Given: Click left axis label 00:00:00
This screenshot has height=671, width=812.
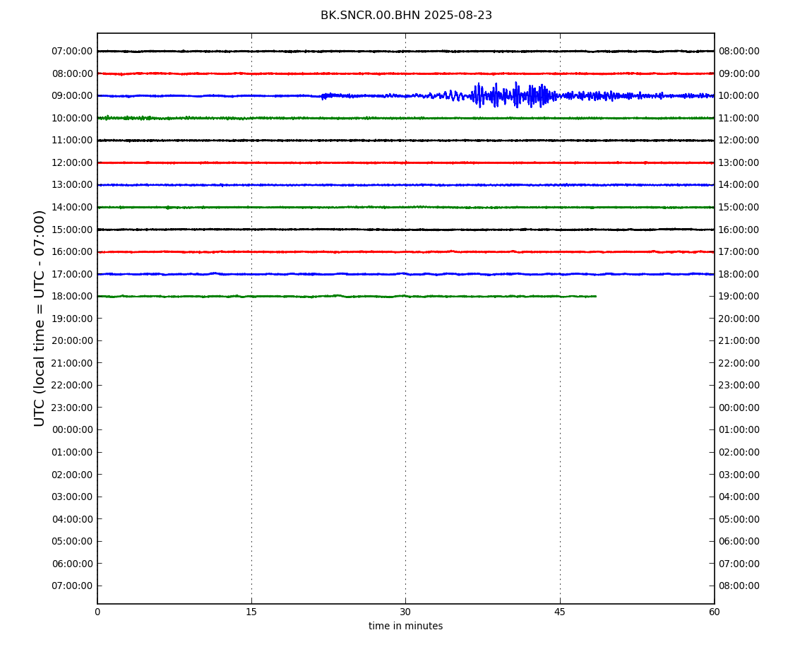Looking at the screenshot, I should click(73, 430).
